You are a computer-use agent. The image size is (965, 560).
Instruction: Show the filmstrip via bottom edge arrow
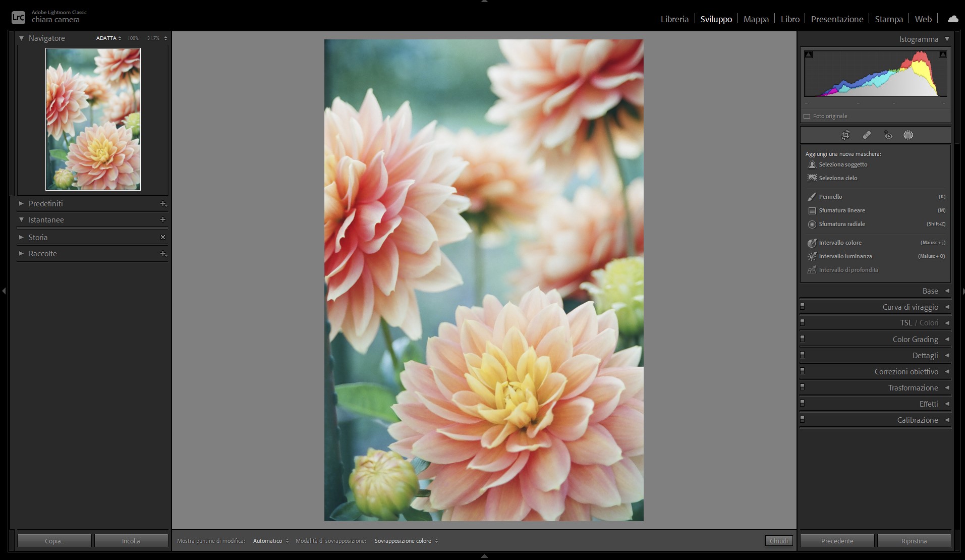(484, 556)
